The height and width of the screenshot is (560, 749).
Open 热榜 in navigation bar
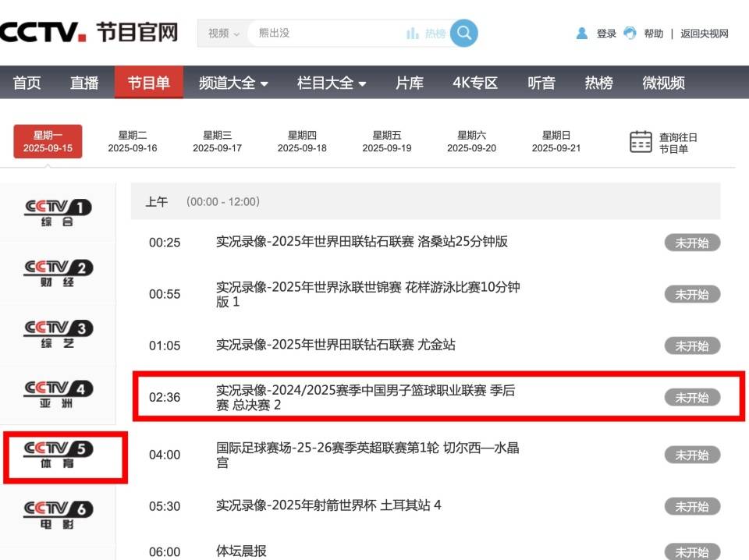pos(598,83)
